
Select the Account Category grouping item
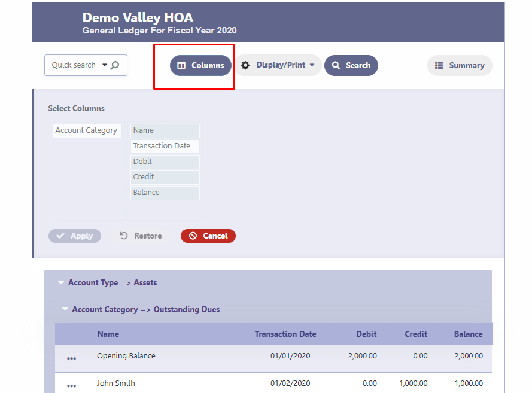click(x=87, y=130)
